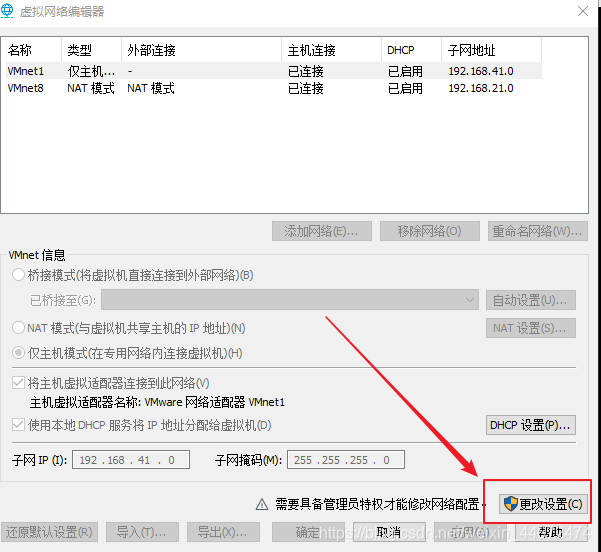Click the 取消 button
The width and height of the screenshot is (601, 552).
[389, 532]
